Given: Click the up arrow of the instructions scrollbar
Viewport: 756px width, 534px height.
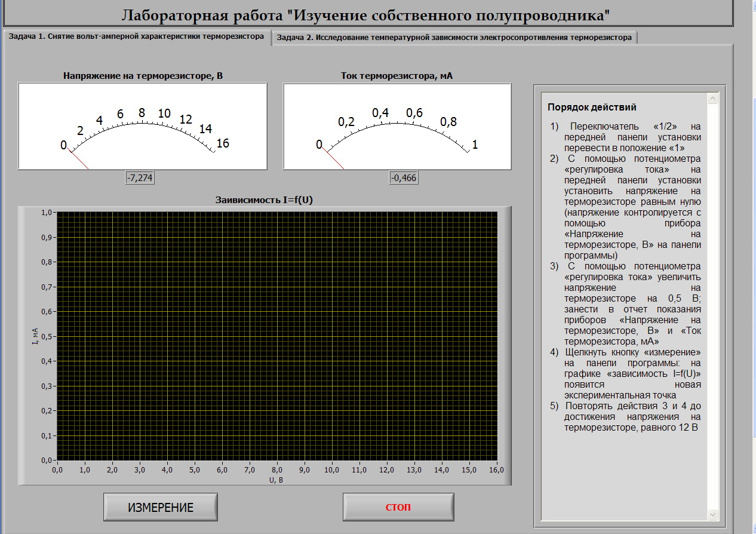Looking at the screenshot, I should [712, 97].
